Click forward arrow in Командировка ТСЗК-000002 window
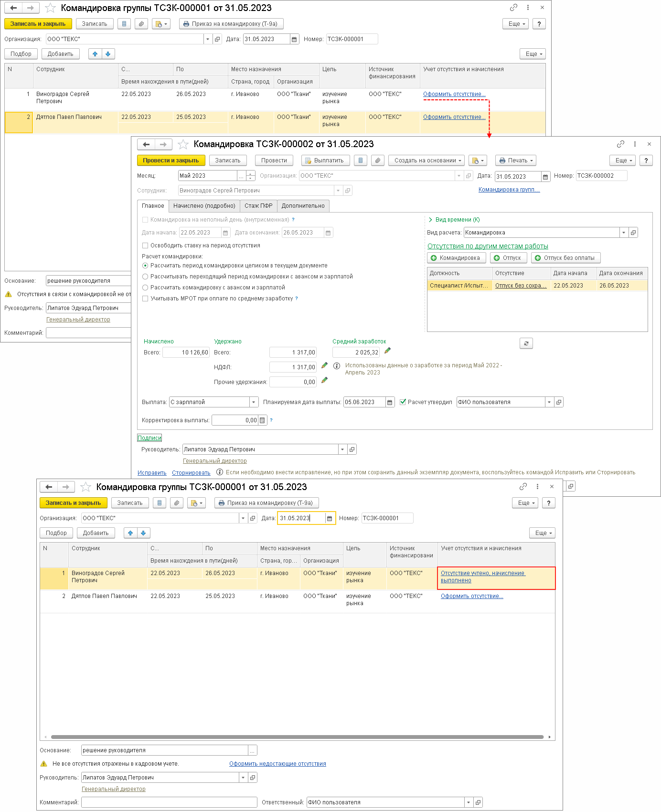Image resolution: width=661 pixels, height=812 pixels. coord(163,144)
